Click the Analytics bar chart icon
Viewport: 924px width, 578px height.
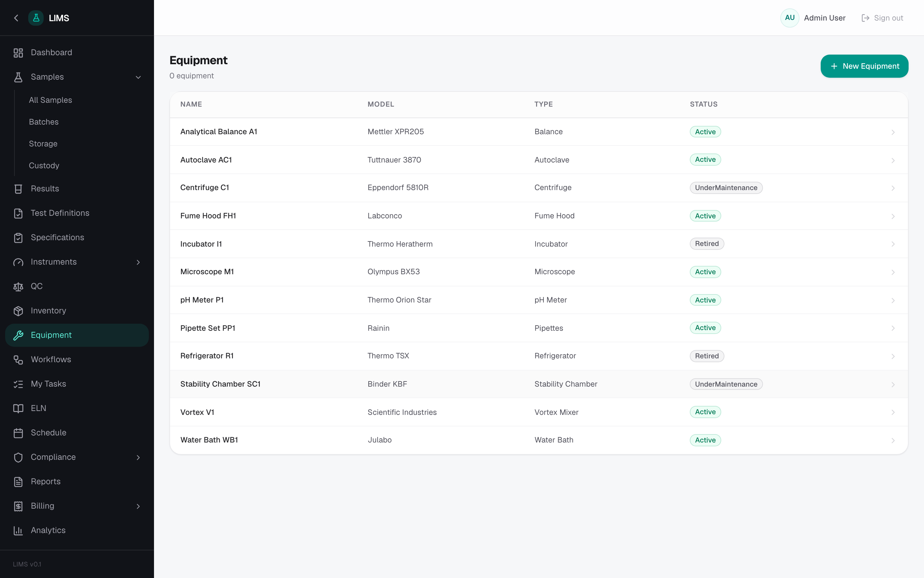(18, 530)
